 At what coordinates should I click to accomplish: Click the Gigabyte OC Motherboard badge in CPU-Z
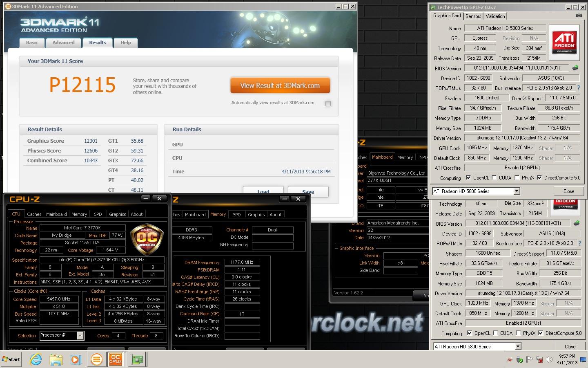click(x=147, y=239)
